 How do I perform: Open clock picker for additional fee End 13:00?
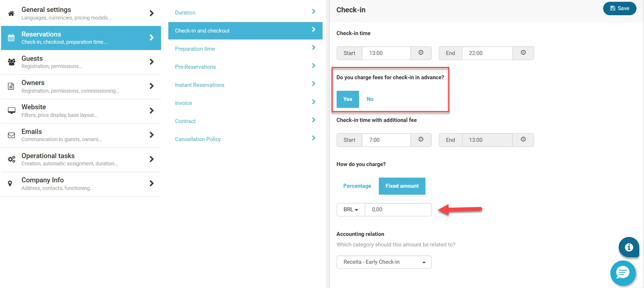click(x=523, y=140)
